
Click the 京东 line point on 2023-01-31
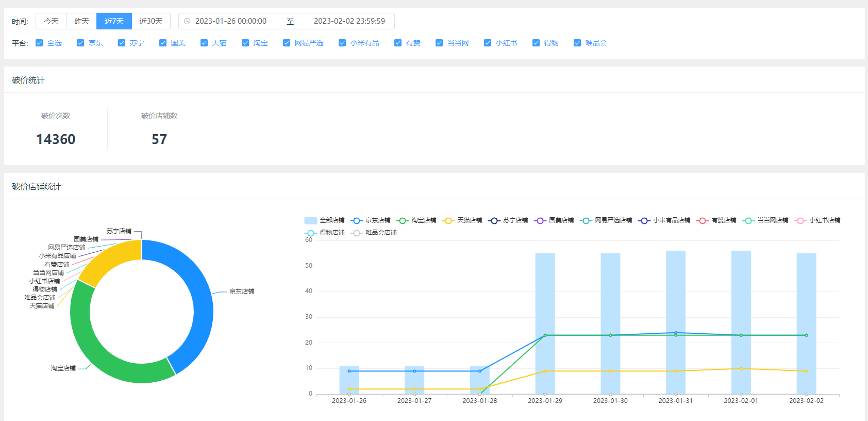tap(676, 333)
